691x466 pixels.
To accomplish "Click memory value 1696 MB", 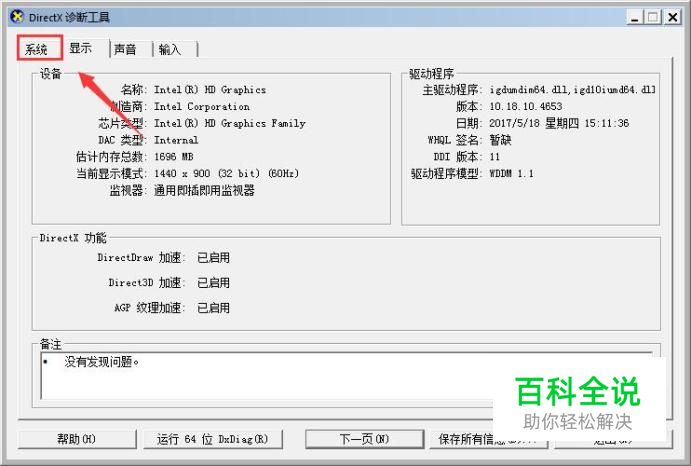I will click(x=174, y=157).
